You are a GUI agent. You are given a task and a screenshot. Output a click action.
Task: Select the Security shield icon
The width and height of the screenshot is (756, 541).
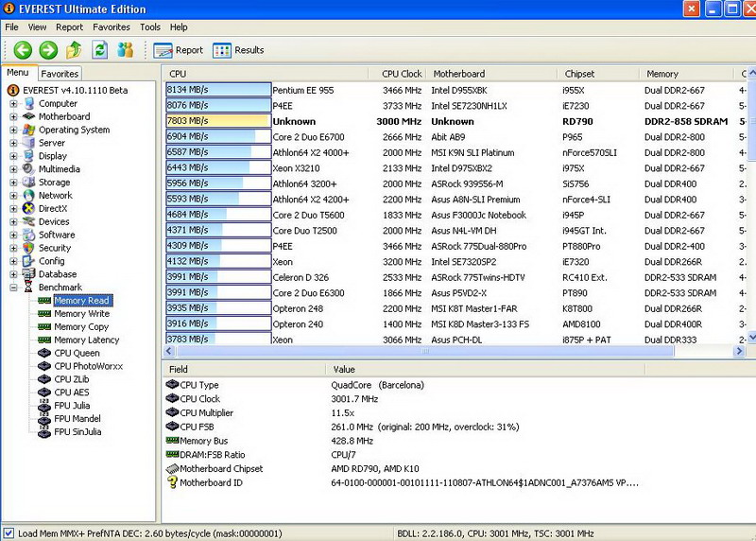coord(29,248)
